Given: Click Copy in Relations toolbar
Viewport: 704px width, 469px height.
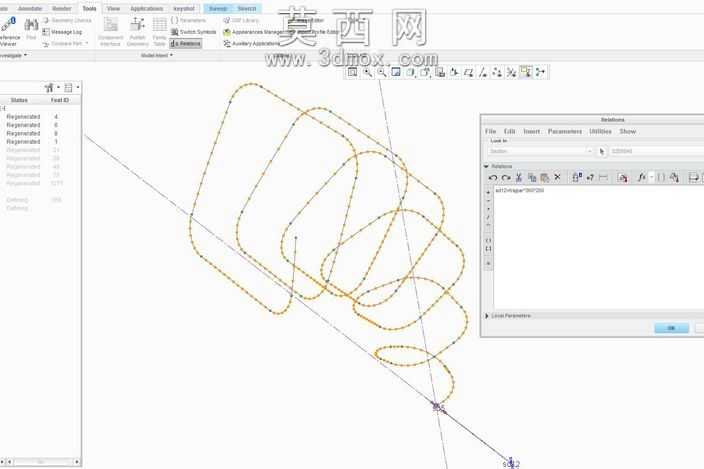Looking at the screenshot, I should coord(532,178).
